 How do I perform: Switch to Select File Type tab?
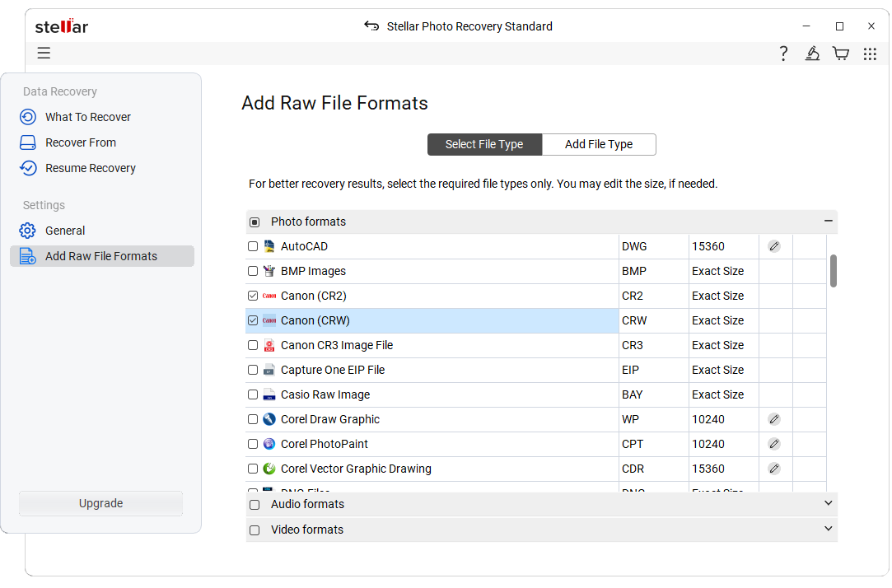484,144
